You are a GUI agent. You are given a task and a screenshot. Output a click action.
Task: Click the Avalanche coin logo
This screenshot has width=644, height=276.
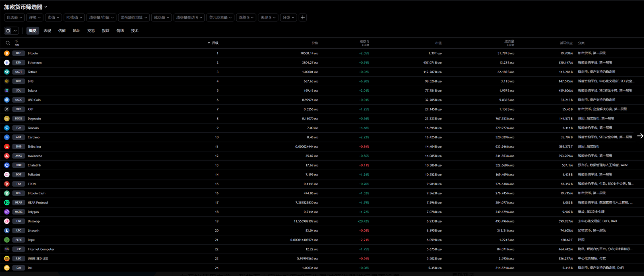point(7,156)
